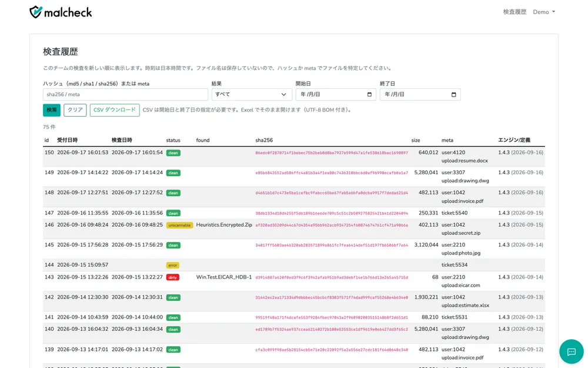The image size is (588, 368).
Task: Click the sha256 column header
Action: point(264,140)
